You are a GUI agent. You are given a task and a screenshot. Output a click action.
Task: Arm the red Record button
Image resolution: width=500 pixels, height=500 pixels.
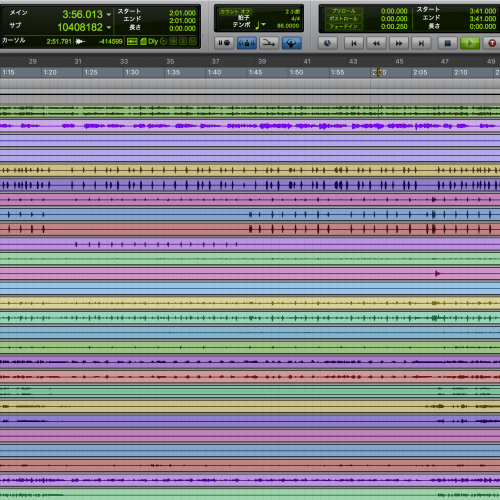(492, 43)
